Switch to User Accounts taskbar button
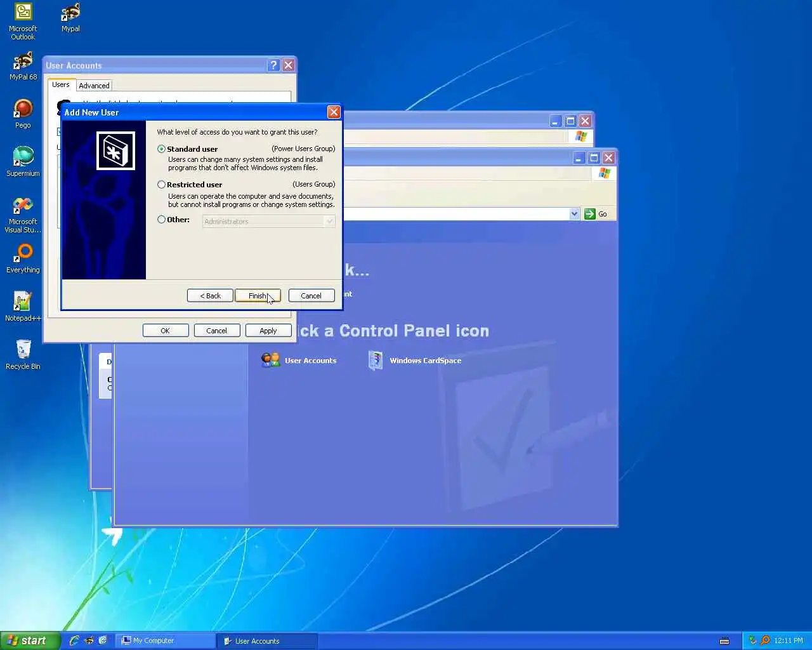The image size is (812, 650). pos(267,641)
